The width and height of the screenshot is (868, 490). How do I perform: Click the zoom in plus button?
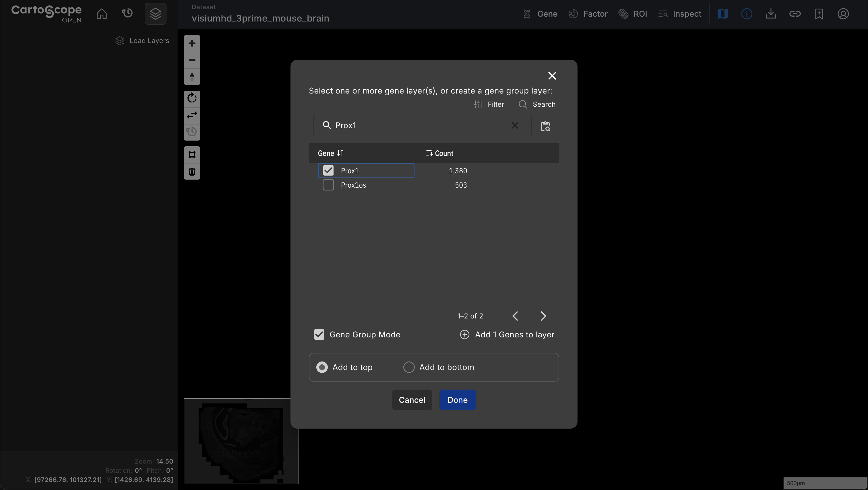point(192,43)
